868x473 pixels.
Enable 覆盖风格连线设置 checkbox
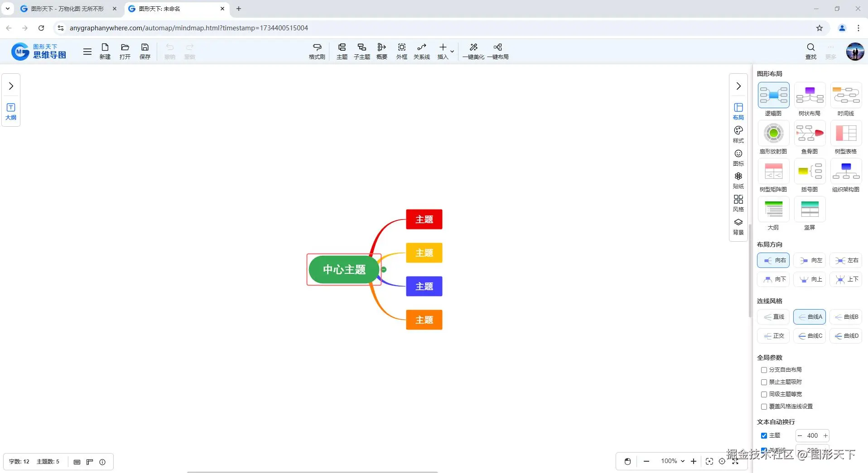point(764,406)
